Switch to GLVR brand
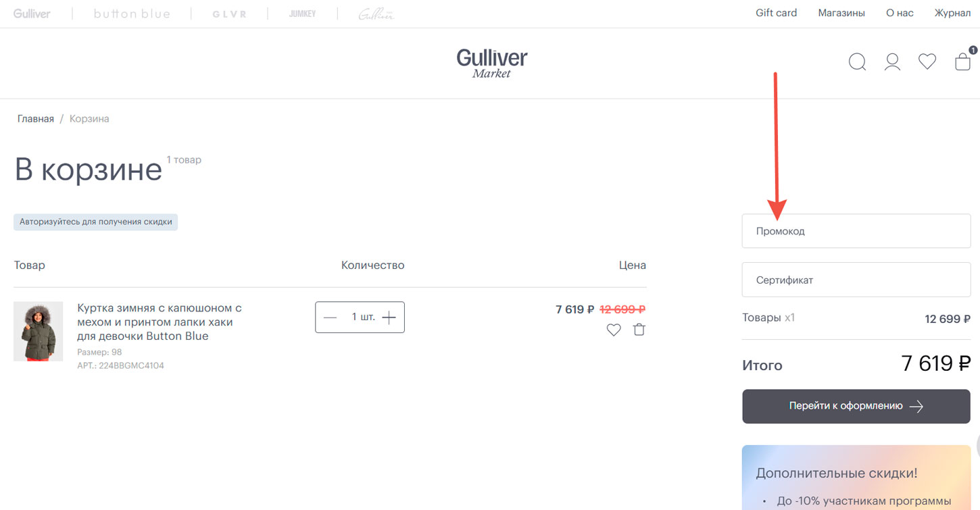 point(229,14)
